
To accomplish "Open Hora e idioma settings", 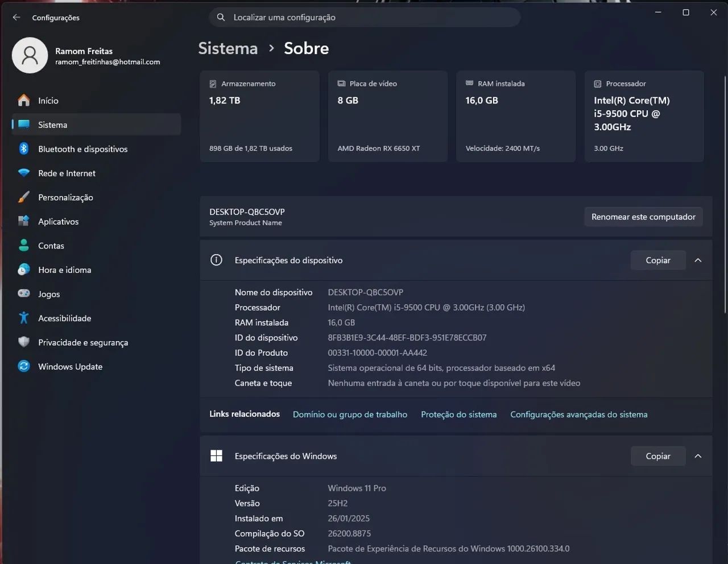I will tap(96, 269).
